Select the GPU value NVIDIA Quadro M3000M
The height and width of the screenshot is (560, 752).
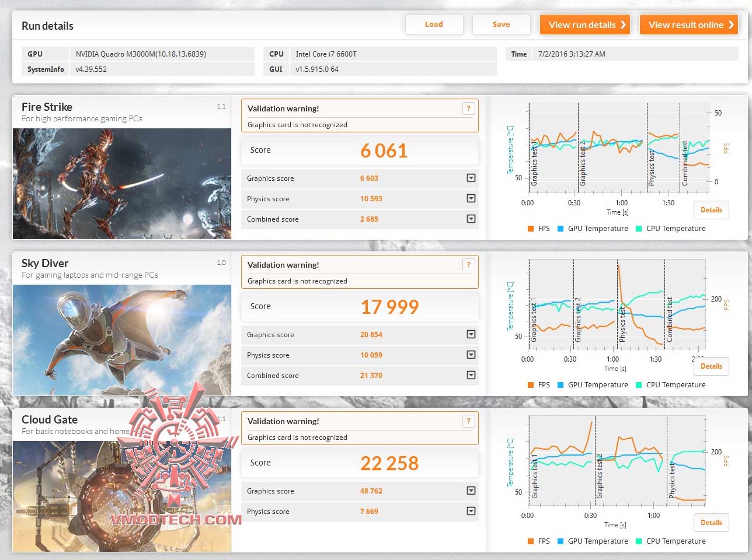(141, 54)
